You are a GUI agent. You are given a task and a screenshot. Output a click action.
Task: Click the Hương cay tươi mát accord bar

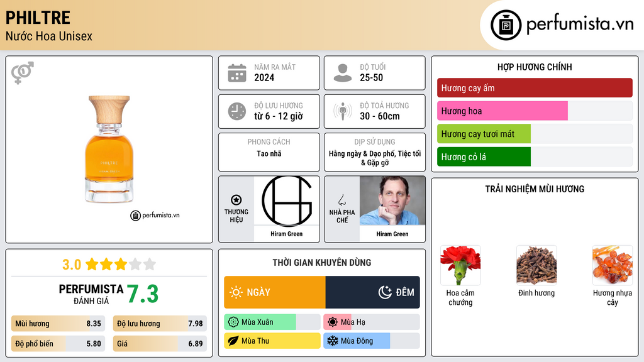[535, 134]
